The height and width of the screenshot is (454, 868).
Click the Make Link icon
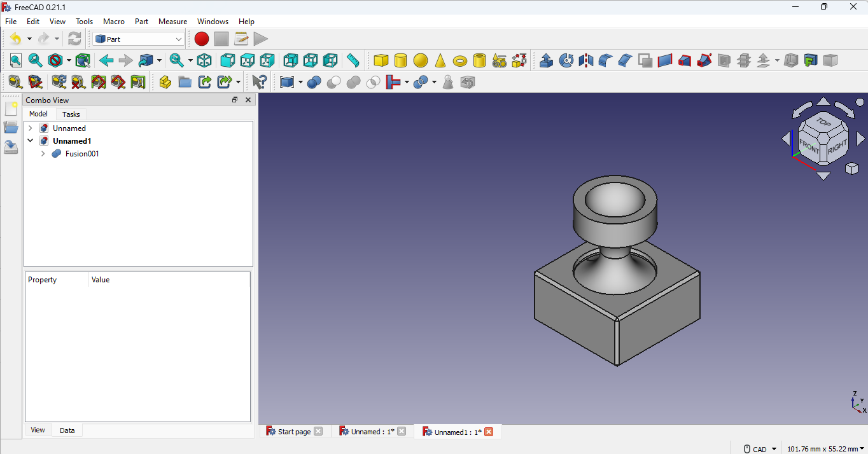pos(204,82)
